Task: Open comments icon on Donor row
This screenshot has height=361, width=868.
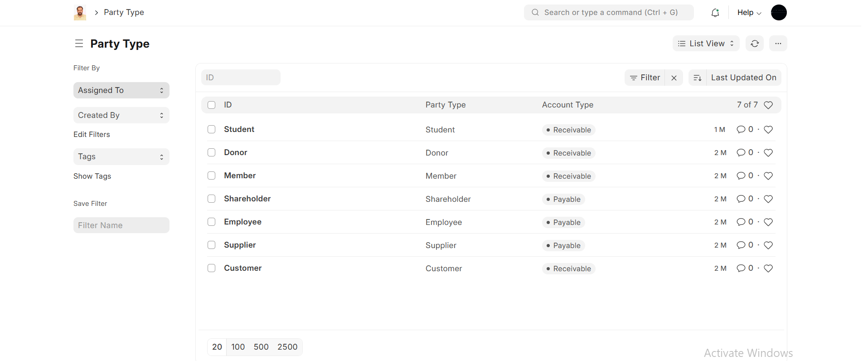Action: (741, 153)
